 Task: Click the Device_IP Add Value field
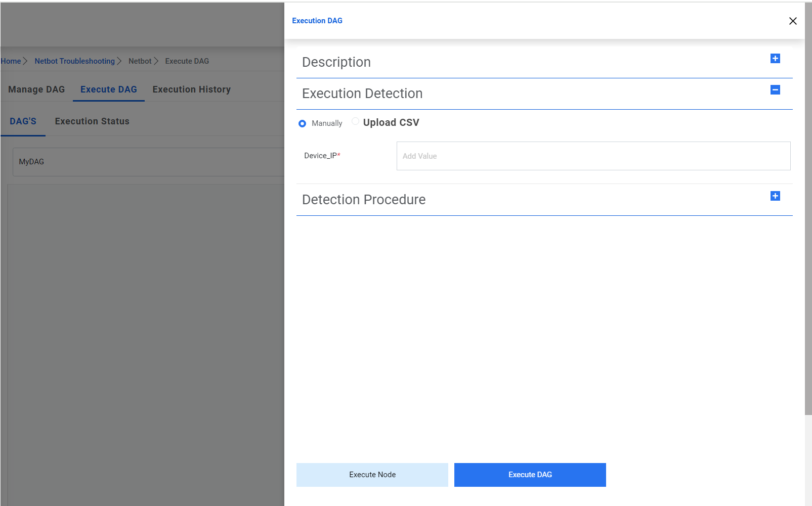(593, 156)
